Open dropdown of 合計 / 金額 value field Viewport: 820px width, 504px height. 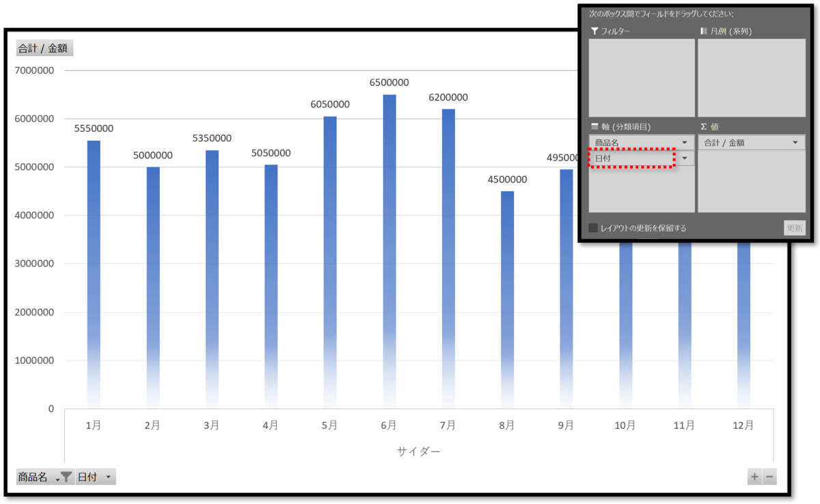click(x=795, y=143)
